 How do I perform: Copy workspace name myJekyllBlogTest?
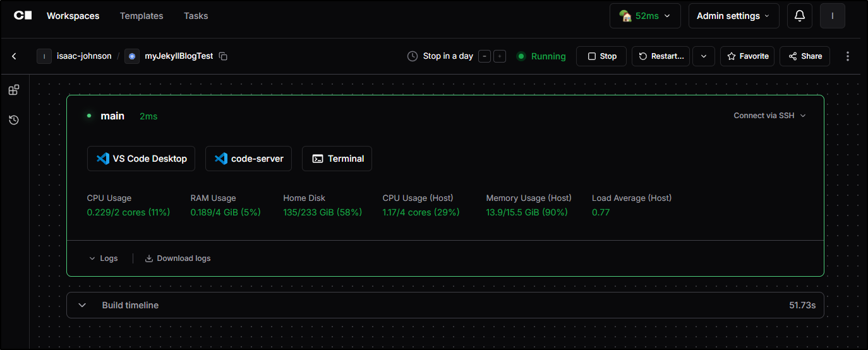(x=223, y=56)
